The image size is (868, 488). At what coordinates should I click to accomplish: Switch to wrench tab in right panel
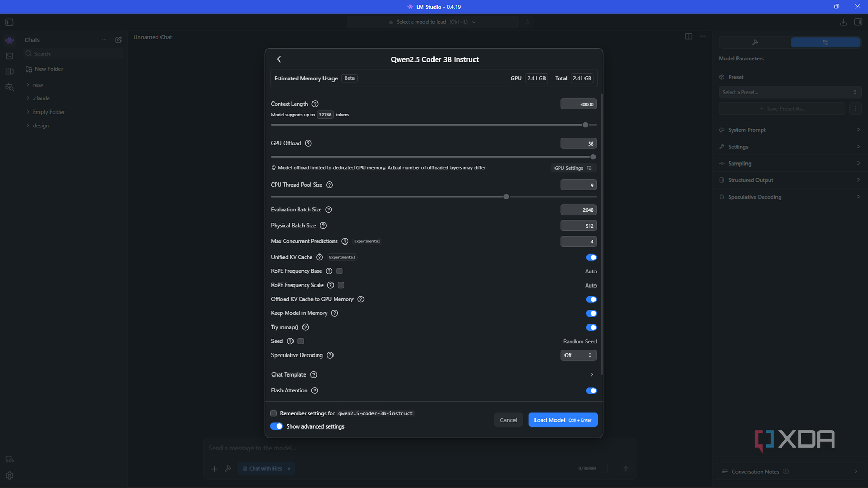tap(754, 43)
